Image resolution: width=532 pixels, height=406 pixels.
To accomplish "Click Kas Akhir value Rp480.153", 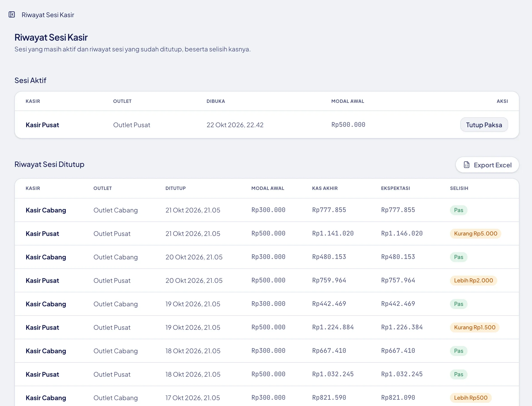I will (329, 257).
